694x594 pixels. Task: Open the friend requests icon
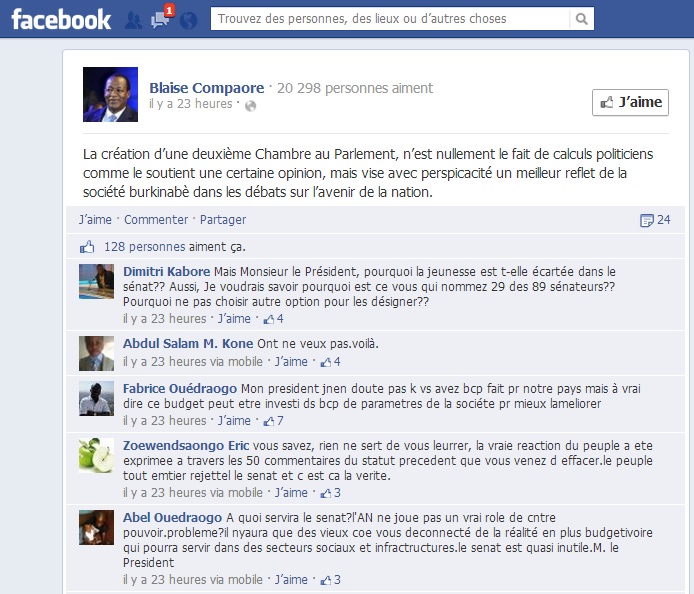[x=133, y=20]
